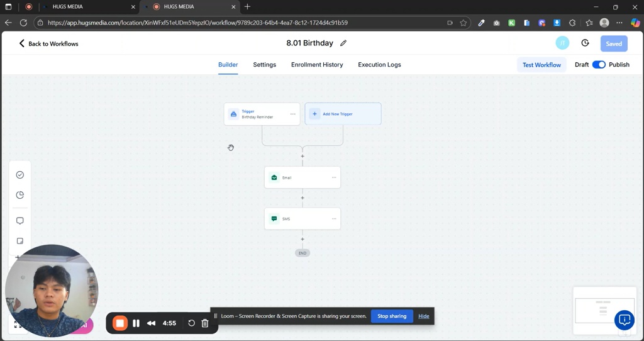The width and height of the screenshot is (644, 341).
Task: Toggle the Draft/Publish switch
Action: pyautogui.click(x=599, y=65)
